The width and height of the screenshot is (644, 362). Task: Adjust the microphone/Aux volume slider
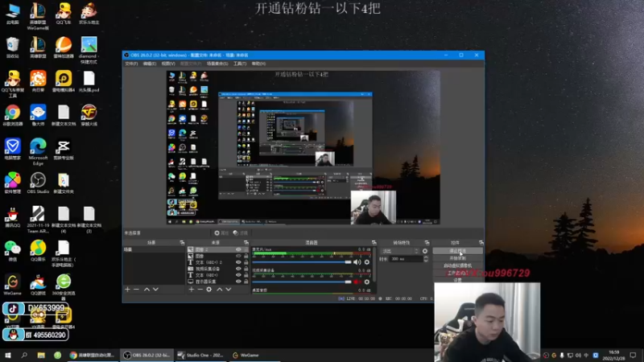click(302, 262)
